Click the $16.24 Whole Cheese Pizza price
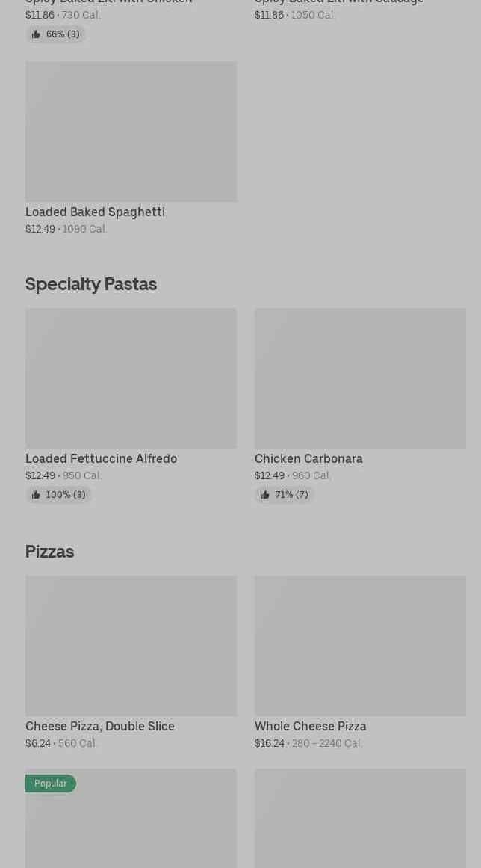This screenshot has height=868, width=481. coord(270,743)
